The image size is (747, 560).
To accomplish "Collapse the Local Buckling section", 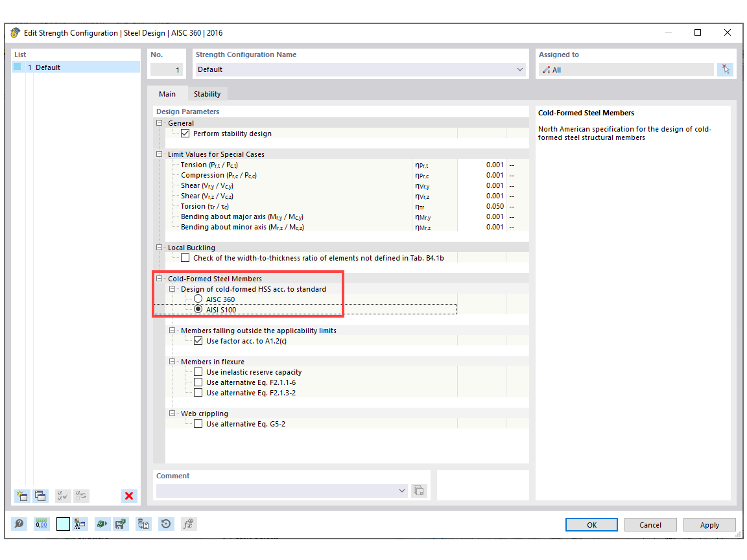I will point(160,247).
